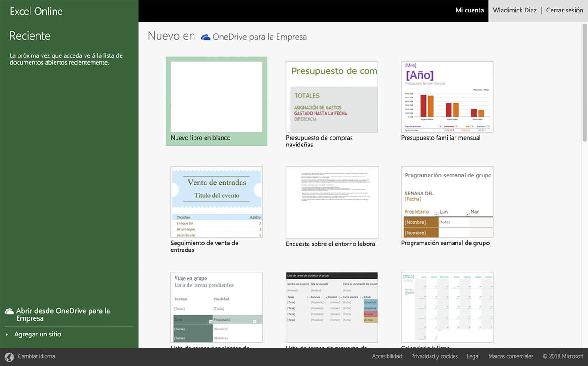
Task: Open the Legal footer link
Action: (473, 356)
